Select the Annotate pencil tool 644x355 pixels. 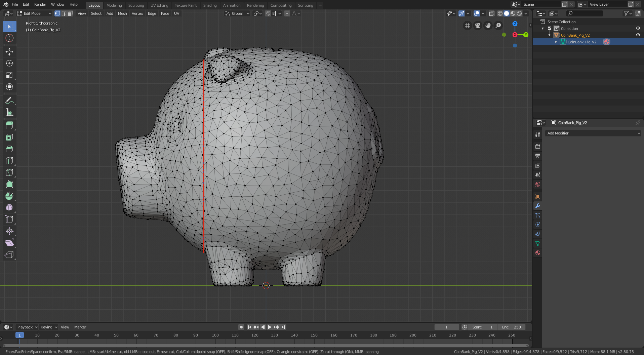point(9,101)
